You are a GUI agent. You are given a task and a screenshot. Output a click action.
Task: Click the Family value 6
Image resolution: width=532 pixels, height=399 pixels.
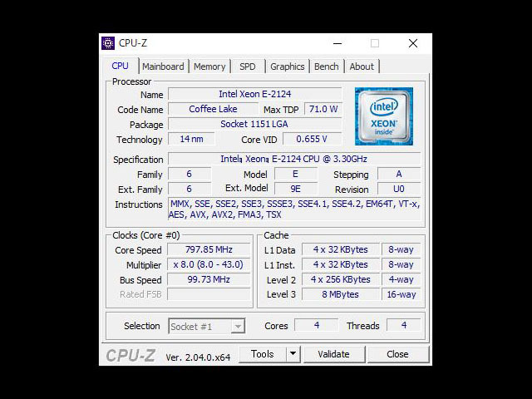pyautogui.click(x=190, y=174)
